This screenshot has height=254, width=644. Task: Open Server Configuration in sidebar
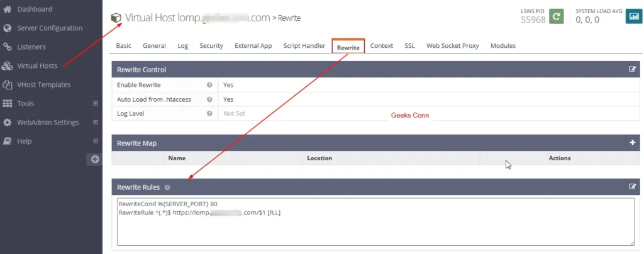(x=50, y=28)
